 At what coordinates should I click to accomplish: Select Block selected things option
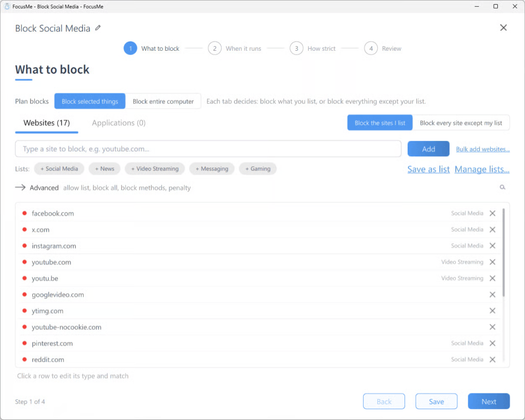90,101
